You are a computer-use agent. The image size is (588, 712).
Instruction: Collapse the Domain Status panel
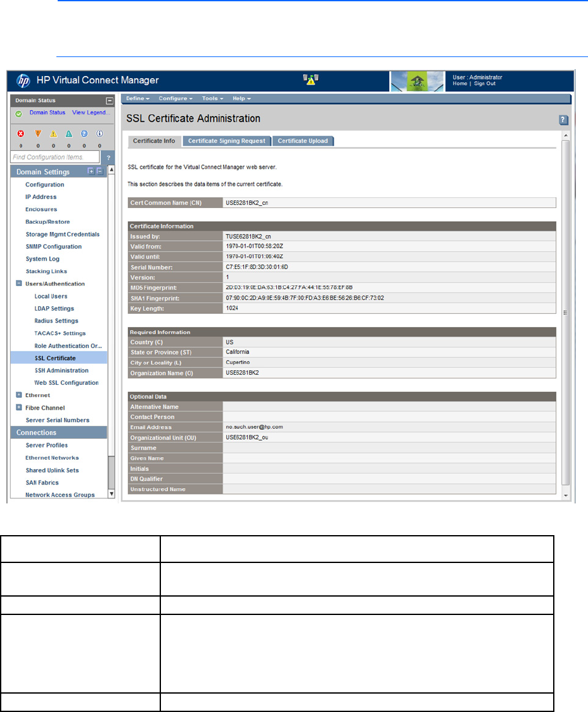click(110, 100)
